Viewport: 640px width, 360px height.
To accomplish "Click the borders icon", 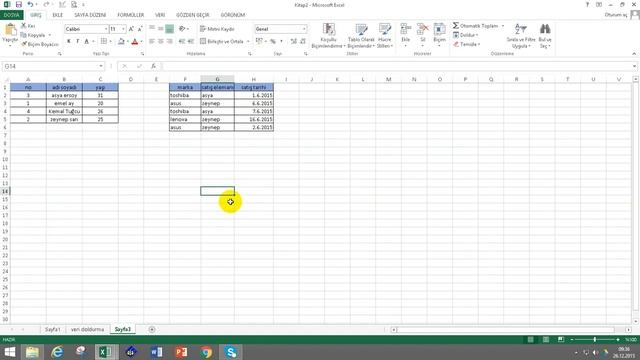I will (x=104, y=41).
